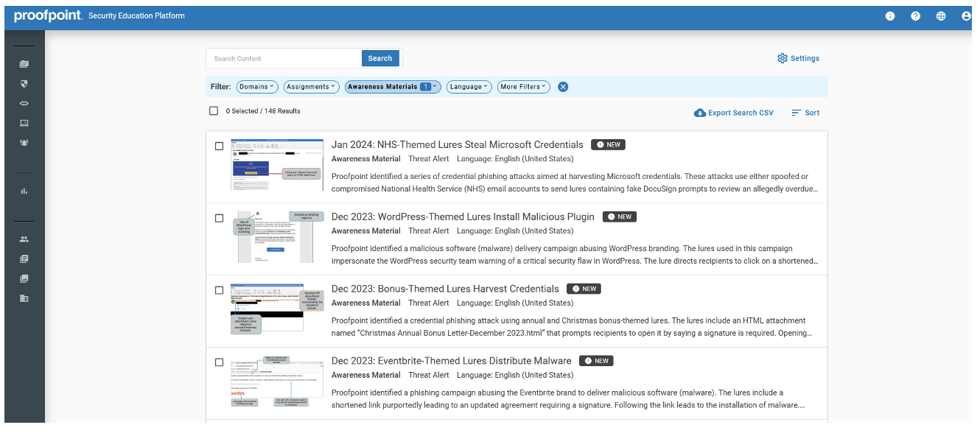Click the Search button
The height and width of the screenshot is (436, 980).
(x=380, y=58)
